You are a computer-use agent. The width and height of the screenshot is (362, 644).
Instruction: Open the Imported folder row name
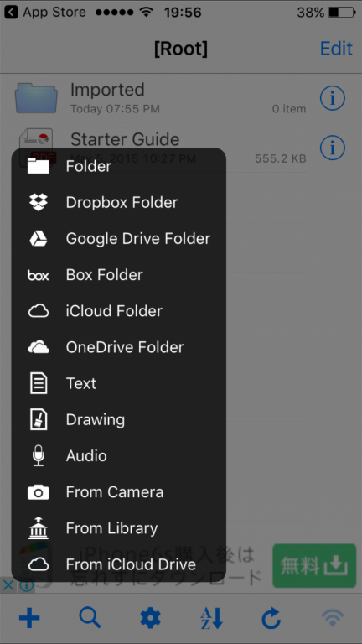point(107,90)
